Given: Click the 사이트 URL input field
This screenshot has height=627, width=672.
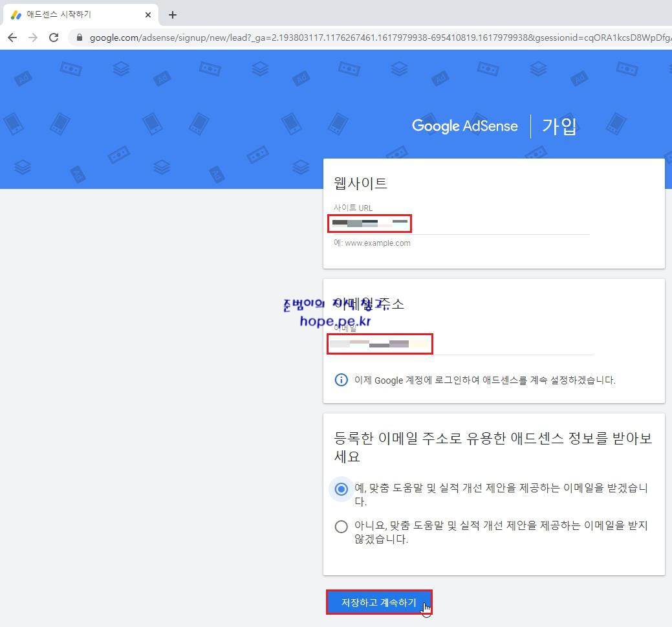Looking at the screenshot, I should (x=461, y=224).
